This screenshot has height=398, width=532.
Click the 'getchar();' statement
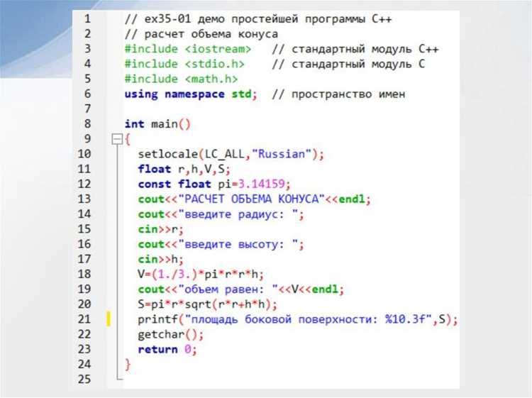pos(171,335)
